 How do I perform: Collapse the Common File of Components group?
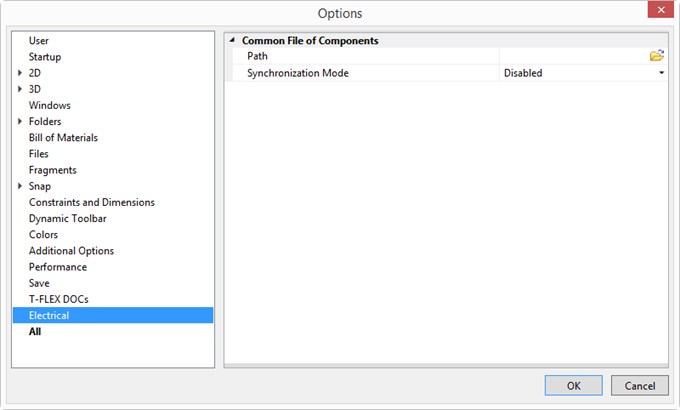[232, 40]
